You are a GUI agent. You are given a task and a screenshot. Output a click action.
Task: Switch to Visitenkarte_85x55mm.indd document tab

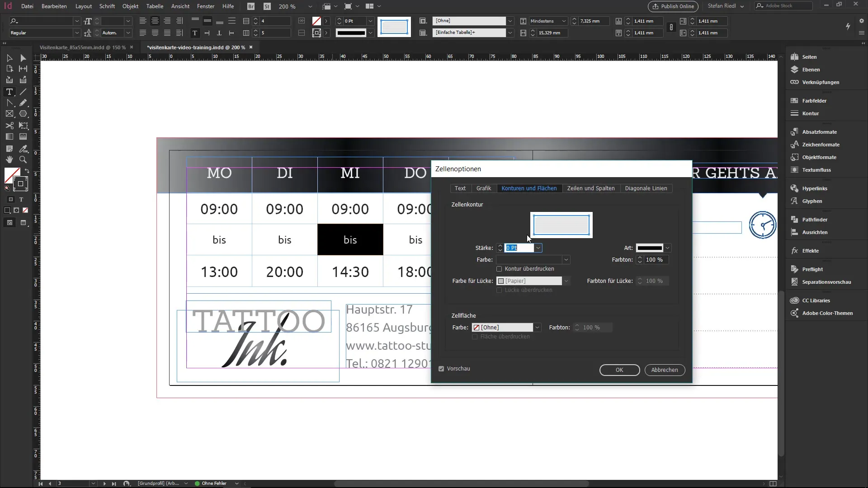(x=82, y=47)
